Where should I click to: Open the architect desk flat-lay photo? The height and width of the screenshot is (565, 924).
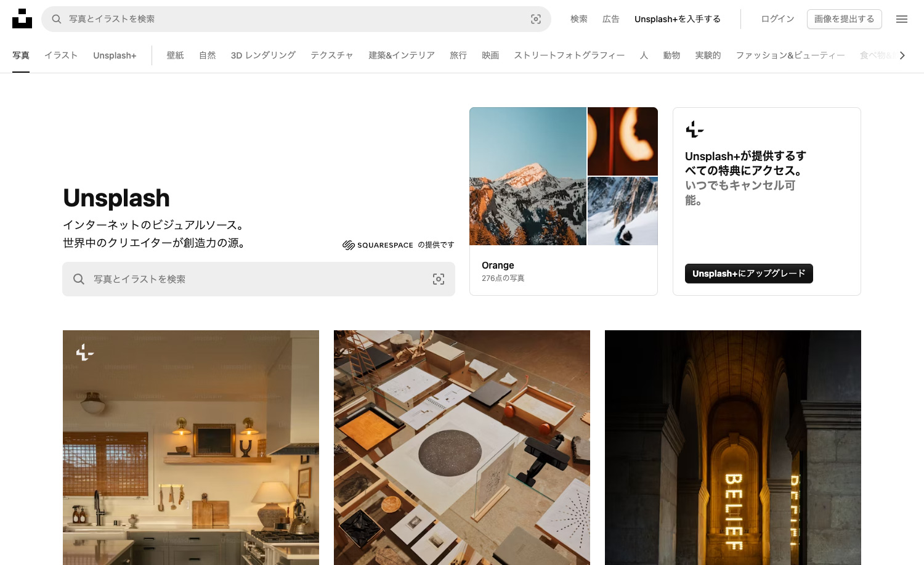click(x=462, y=447)
